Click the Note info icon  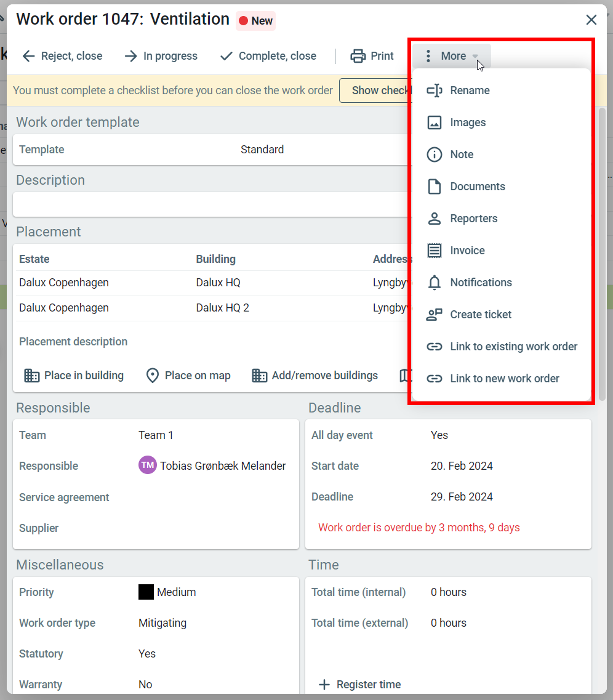pyautogui.click(x=435, y=155)
